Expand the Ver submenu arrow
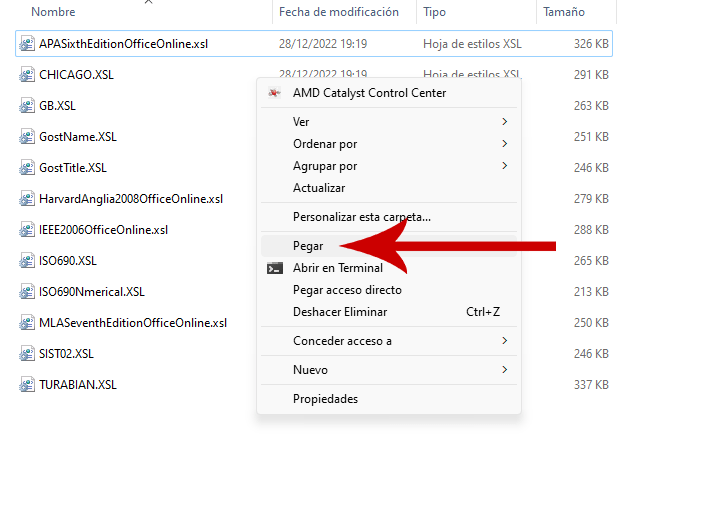Screen dimensions: 709x505 [x=504, y=121]
